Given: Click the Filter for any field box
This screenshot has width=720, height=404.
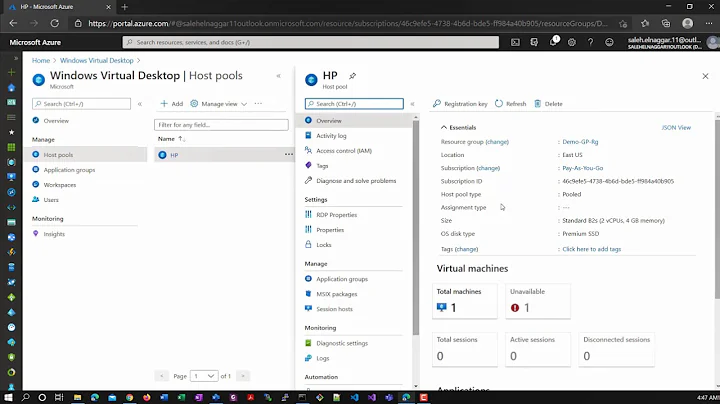Looking at the screenshot, I should point(221,125).
